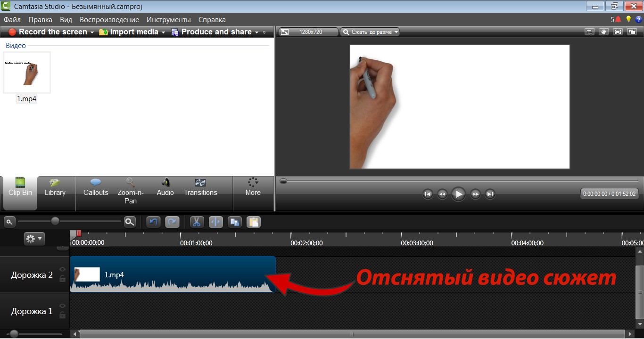644x339 pixels.
Task: Jump to previous clip in preview
Action: (428, 194)
